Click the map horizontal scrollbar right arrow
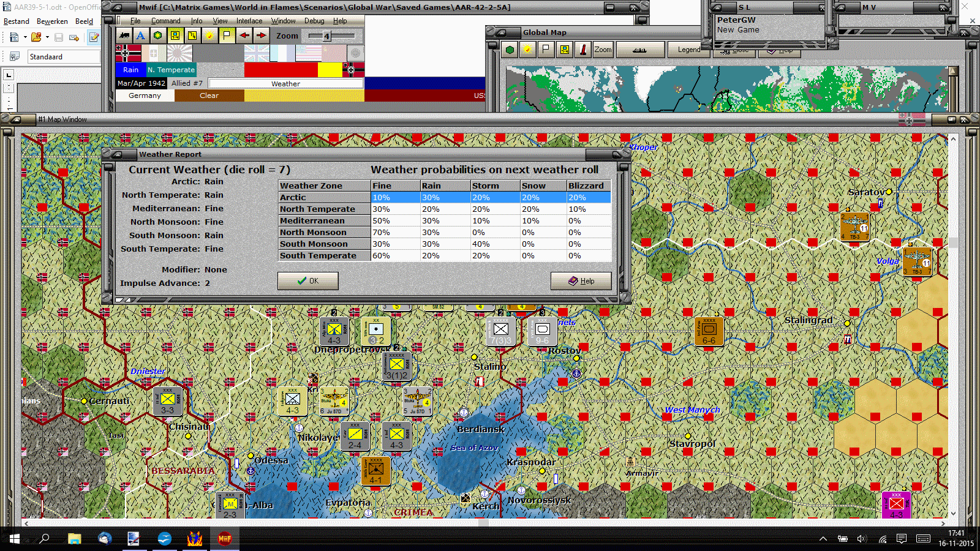This screenshot has width=980, height=551. pyautogui.click(x=943, y=523)
